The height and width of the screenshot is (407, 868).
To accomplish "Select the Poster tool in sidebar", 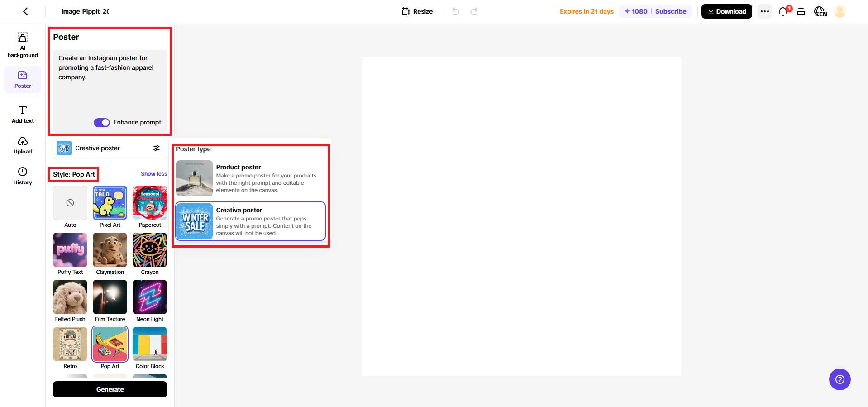I will point(23,79).
